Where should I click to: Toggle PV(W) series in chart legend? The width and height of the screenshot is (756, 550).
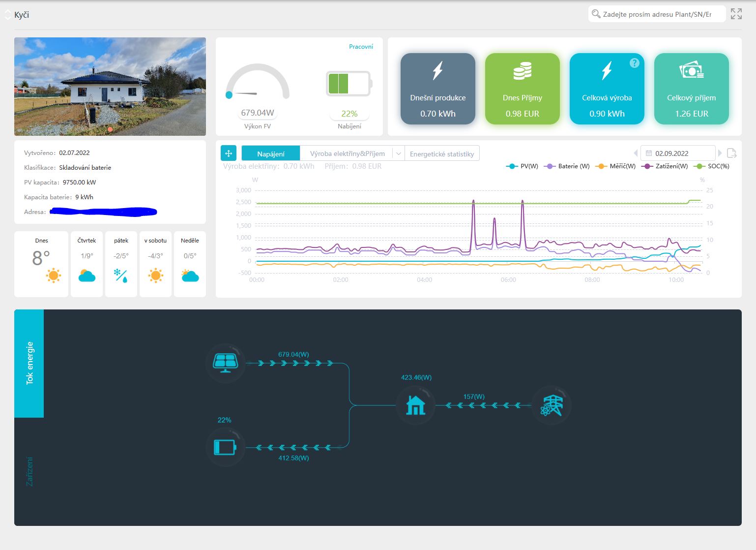[522, 166]
